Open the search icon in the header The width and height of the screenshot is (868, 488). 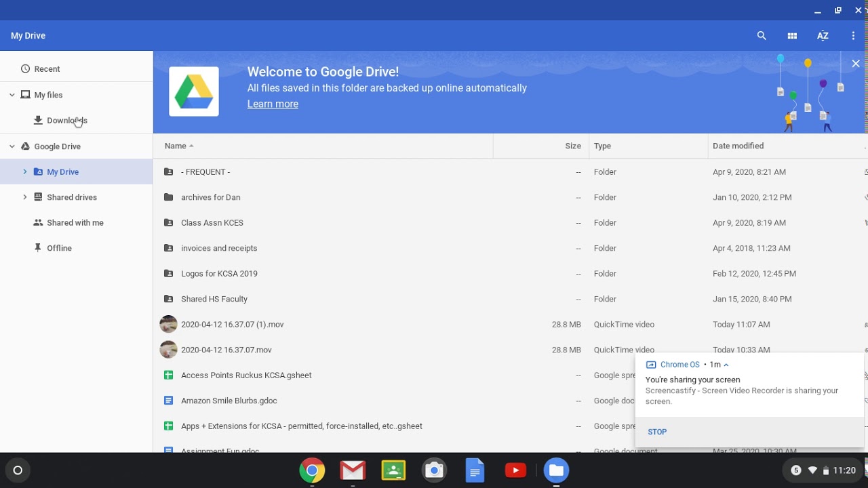tap(762, 36)
